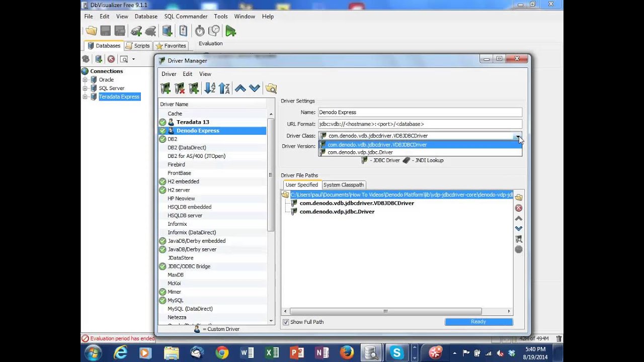Viewport: 644px width, 362px height.
Task: Select Teradata 13 driver in list
Action: [x=192, y=122]
